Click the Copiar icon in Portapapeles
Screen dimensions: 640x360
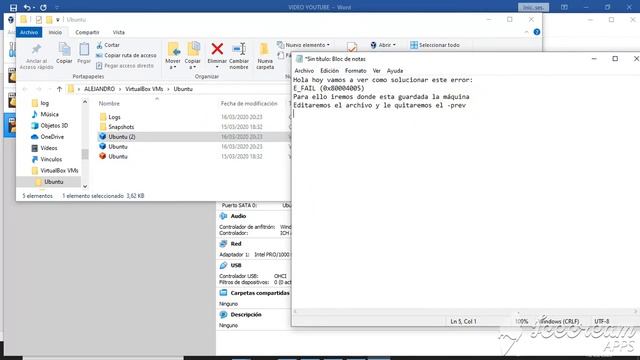64,49
